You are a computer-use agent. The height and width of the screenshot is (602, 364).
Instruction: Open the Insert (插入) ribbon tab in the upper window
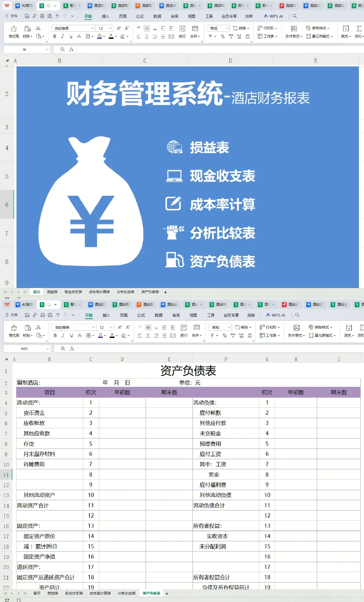[105, 16]
